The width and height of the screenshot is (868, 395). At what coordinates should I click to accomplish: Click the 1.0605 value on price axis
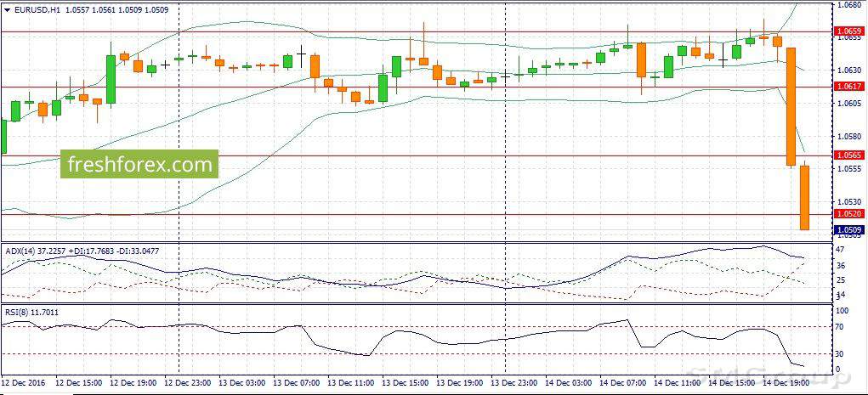[x=850, y=103]
